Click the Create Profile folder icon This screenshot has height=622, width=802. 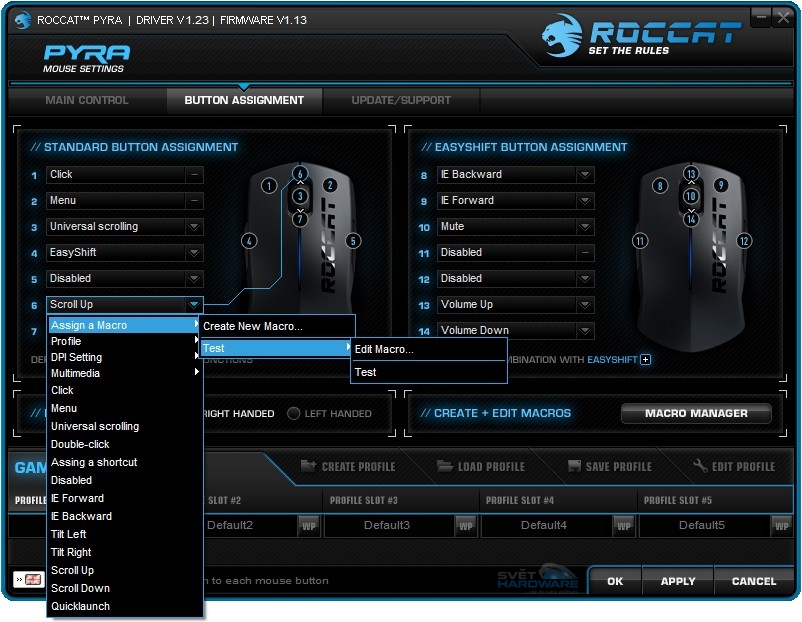click(x=306, y=466)
